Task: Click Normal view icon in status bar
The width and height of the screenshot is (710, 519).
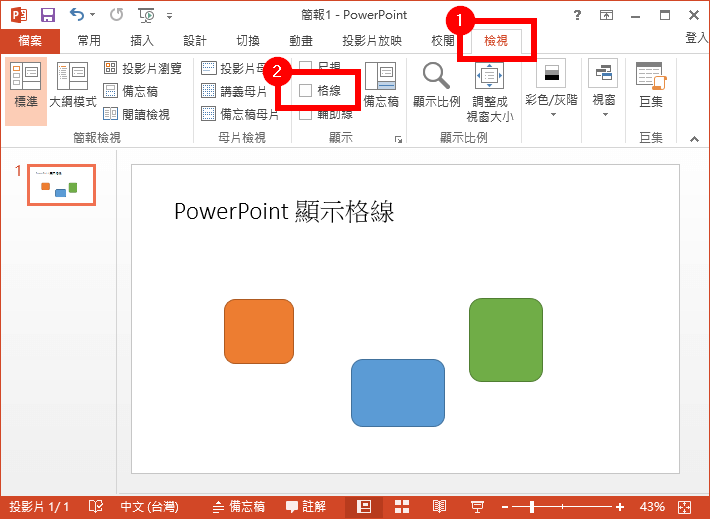Action: pos(364,506)
